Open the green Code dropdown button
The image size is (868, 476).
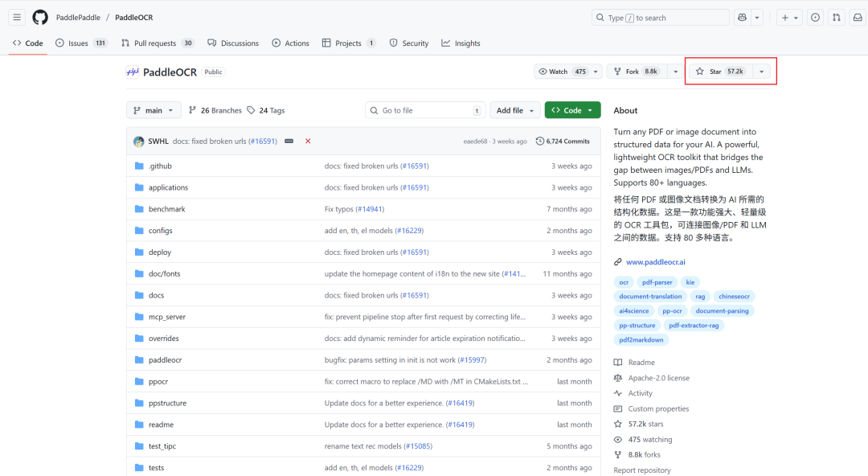click(572, 110)
